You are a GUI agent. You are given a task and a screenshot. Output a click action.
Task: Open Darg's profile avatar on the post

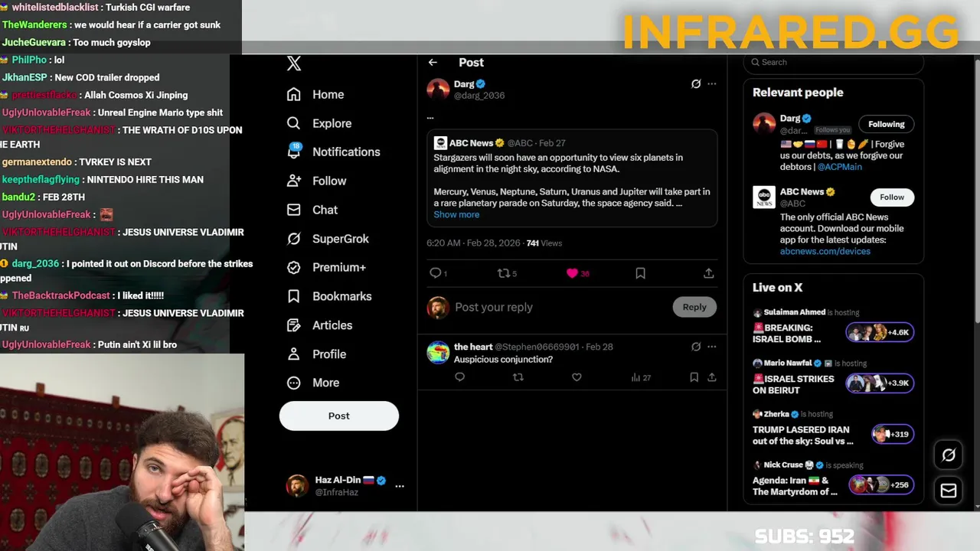click(438, 90)
